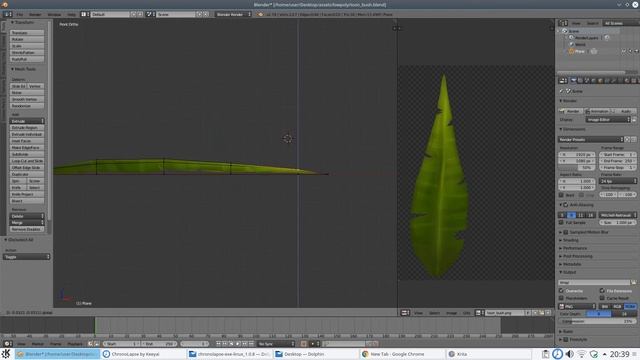This screenshot has width=640, height=360.
Task: Open the Window menu in the header
Action: click(x=54, y=14)
